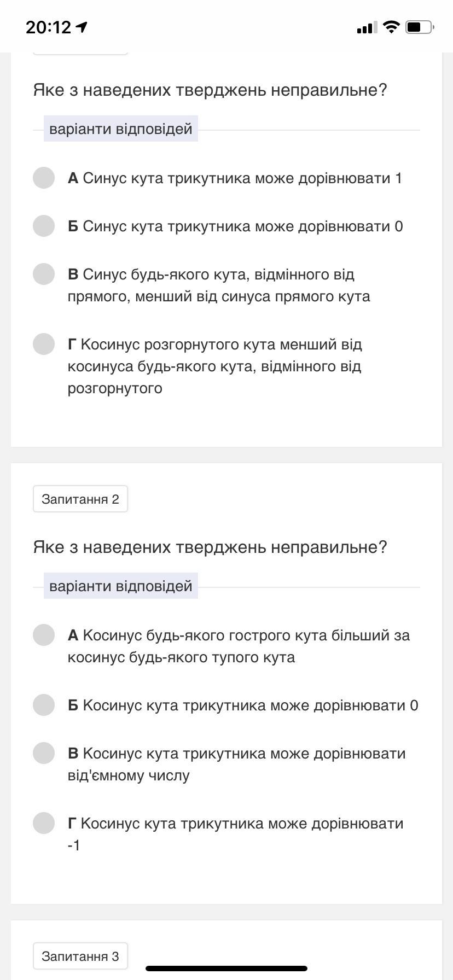Select answer А: Синус може дорівнювати 1
Image resolution: width=453 pixels, height=980 pixels.
pos(44,178)
